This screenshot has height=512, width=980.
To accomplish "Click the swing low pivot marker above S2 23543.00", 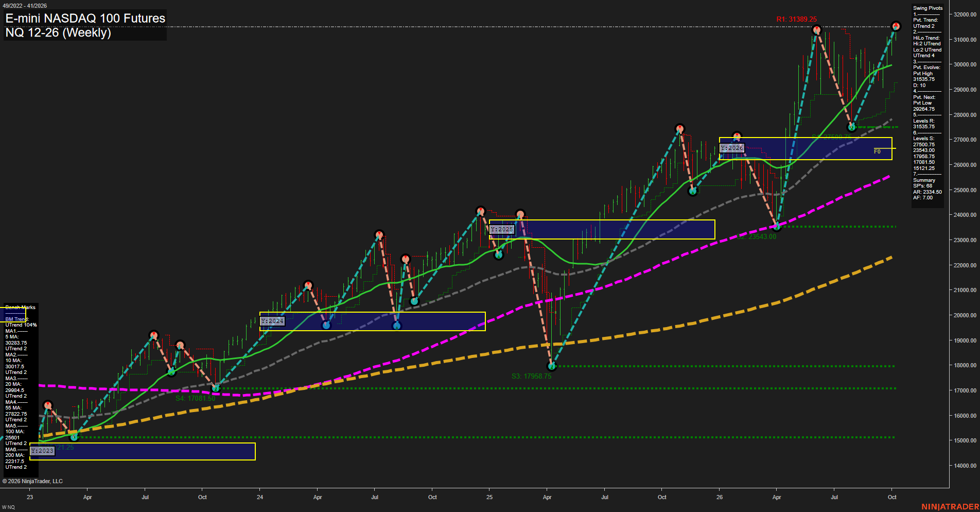I will tap(777, 226).
